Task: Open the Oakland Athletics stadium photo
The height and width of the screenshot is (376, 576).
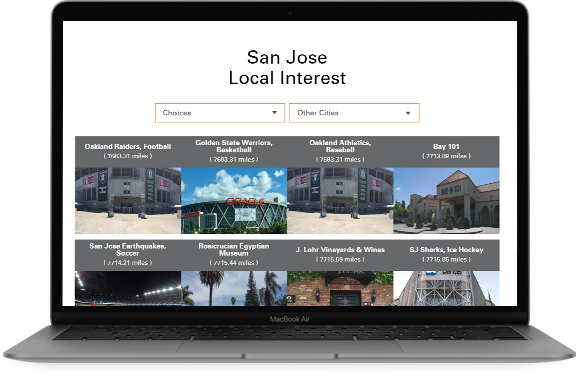Action: 340,200
